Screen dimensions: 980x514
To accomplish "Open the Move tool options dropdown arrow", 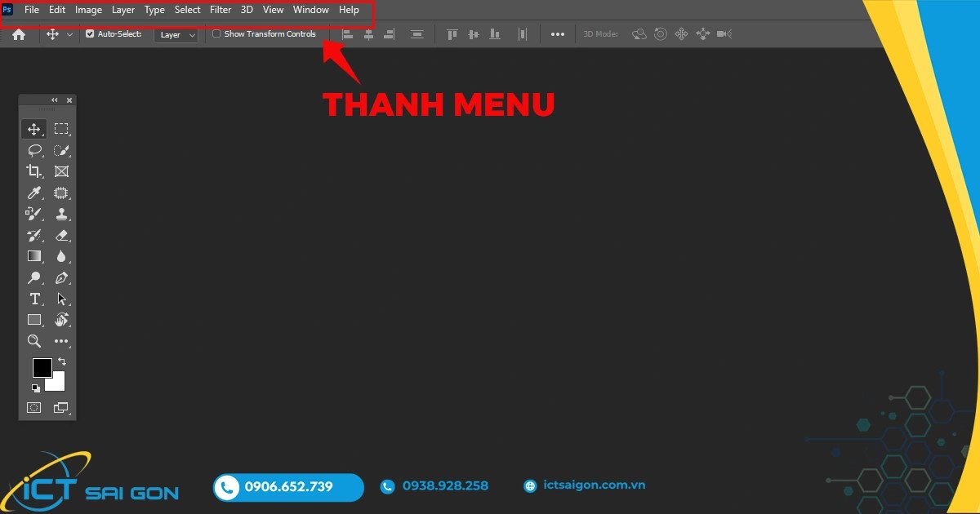I will click(x=69, y=34).
